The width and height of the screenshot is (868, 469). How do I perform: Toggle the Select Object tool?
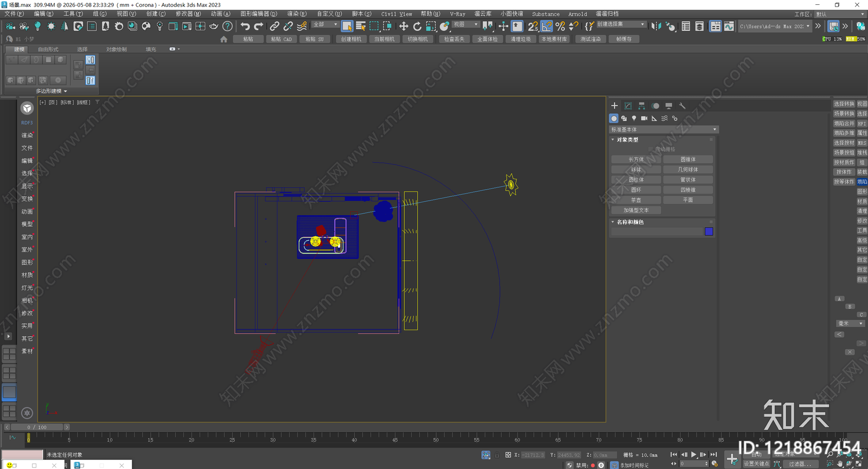(347, 26)
